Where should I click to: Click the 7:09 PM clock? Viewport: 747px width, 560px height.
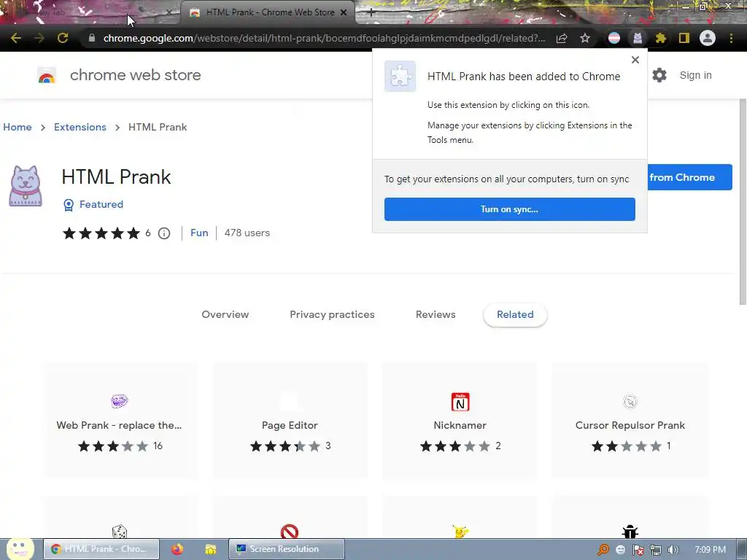[710, 550]
